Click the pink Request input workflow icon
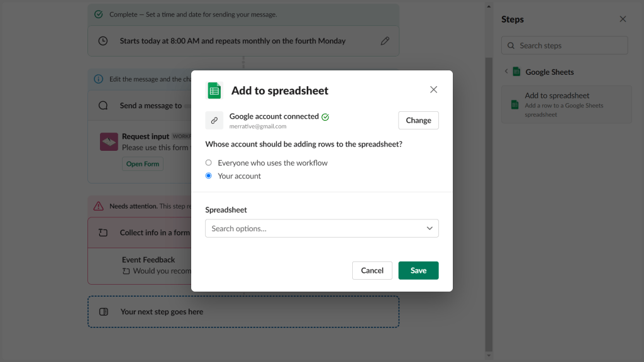Image resolution: width=644 pixels, height=362 pixels. (109, 142)
